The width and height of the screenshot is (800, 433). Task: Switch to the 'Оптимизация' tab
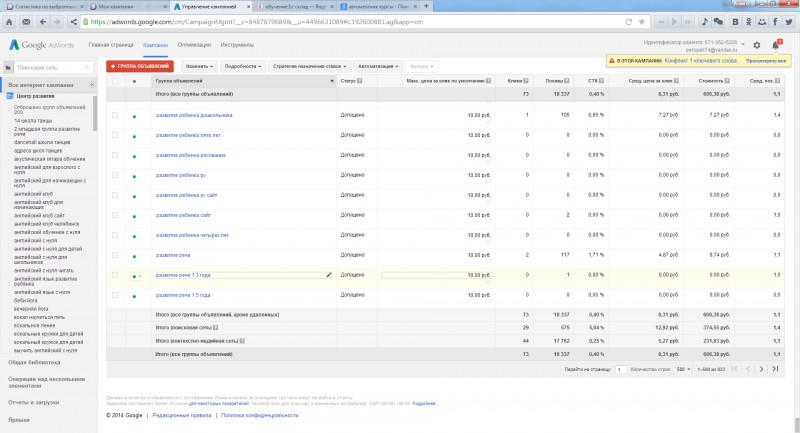(x=194, y=45)
